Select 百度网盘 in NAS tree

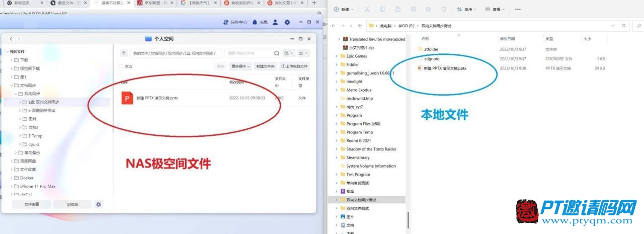28,161
